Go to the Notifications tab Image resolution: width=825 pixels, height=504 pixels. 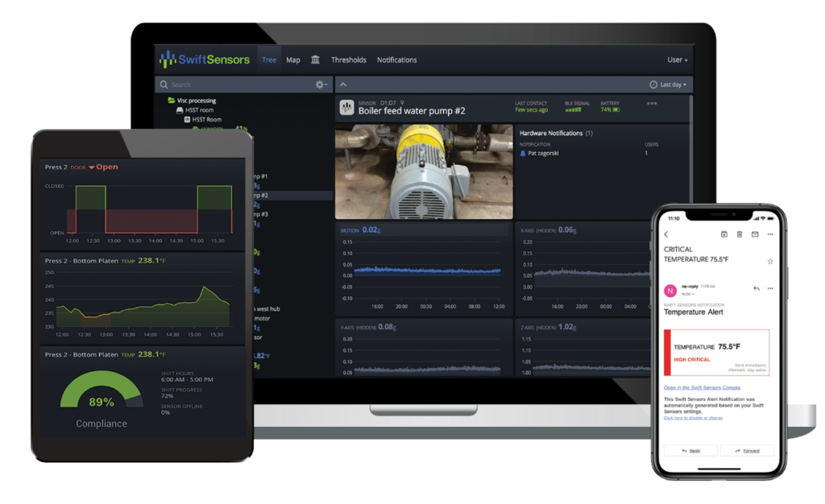tap(397, 60)
